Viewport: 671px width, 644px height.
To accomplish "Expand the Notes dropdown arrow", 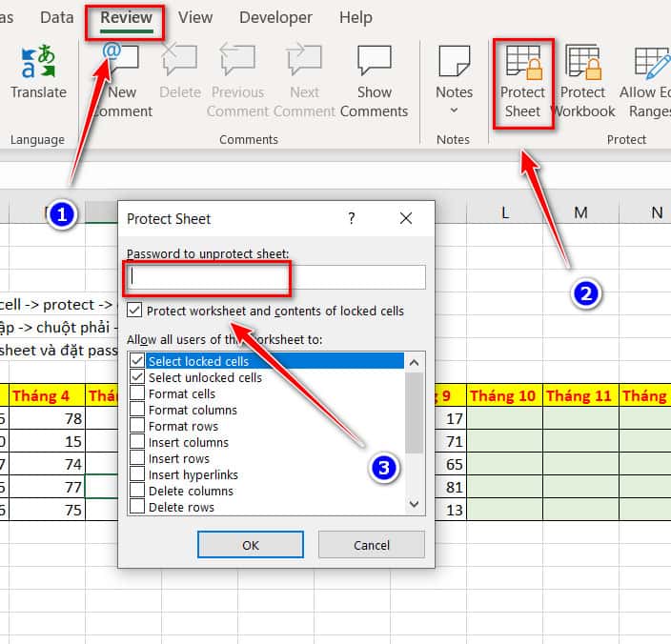I will [x=454, y=111].
